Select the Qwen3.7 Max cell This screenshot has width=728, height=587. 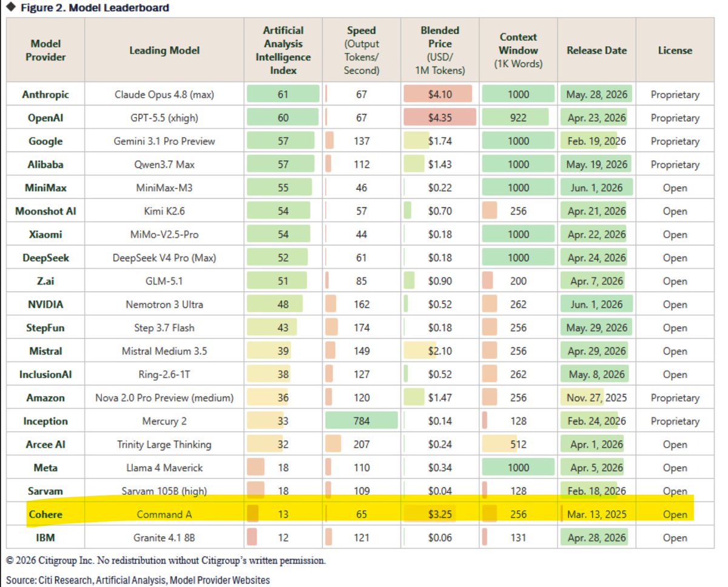coord(164,164)
